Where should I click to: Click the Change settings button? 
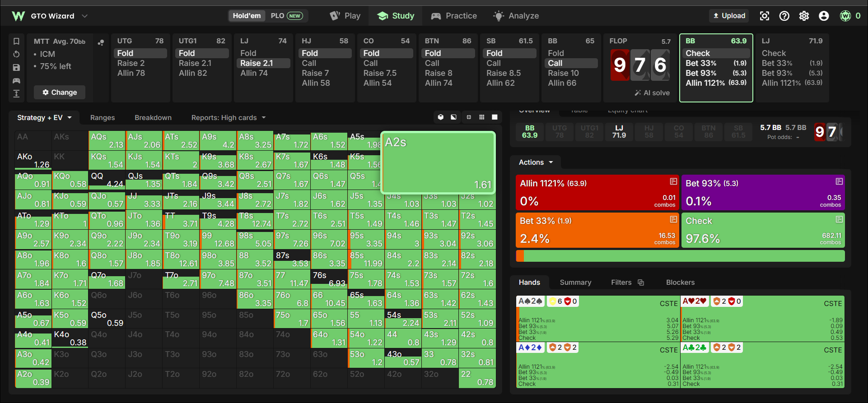60,93
